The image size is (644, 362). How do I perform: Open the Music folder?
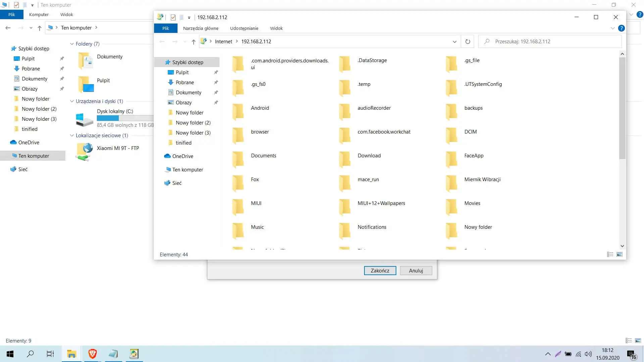(257, 227)
